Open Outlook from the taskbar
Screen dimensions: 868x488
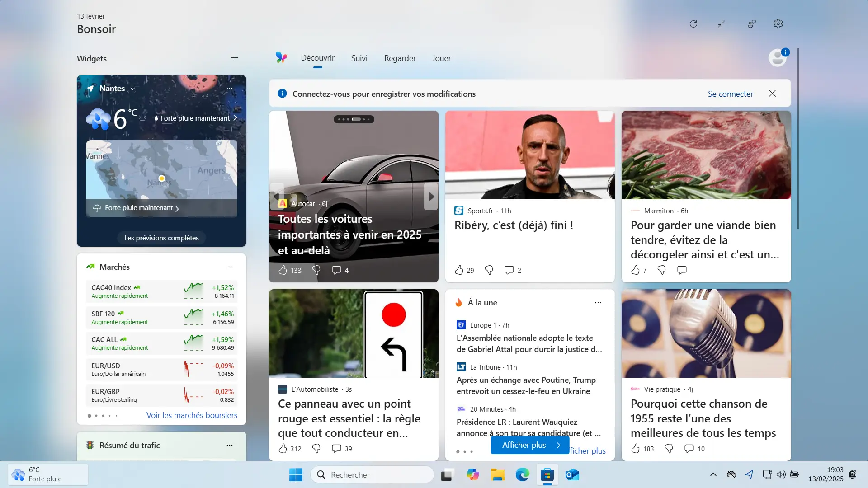click(572, 475)
